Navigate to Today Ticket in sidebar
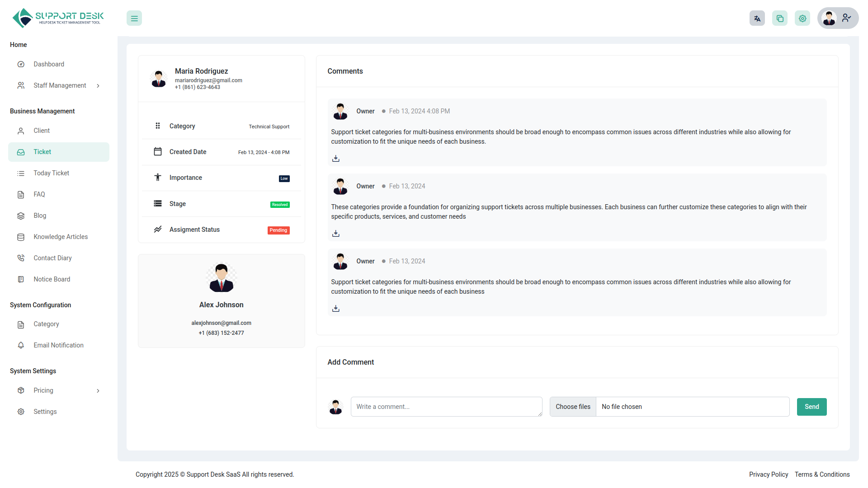The height and width of the screenshot is (488, 868). coord(51,173)
